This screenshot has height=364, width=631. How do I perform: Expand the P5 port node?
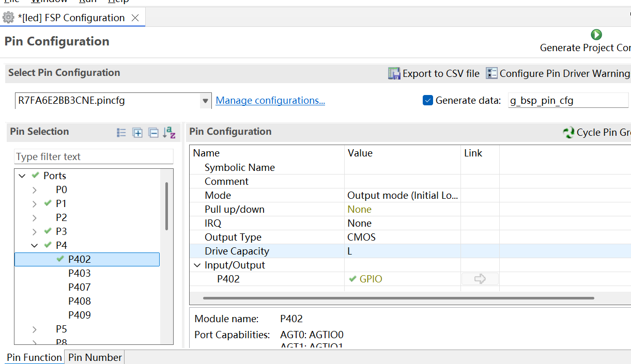[x=35, y=329]
